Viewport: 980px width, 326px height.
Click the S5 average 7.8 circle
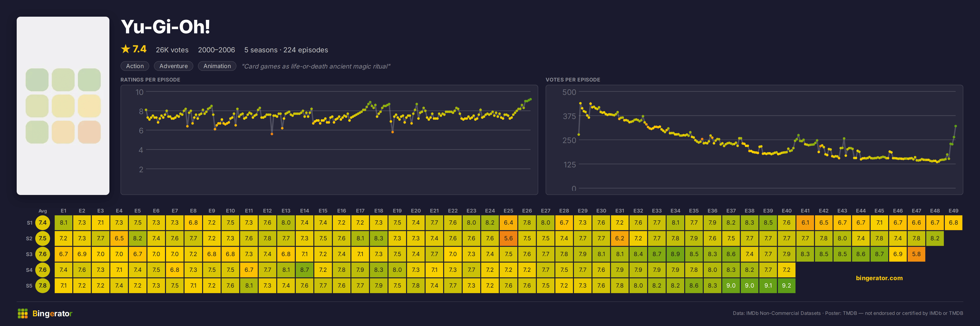tap(43, 286)
